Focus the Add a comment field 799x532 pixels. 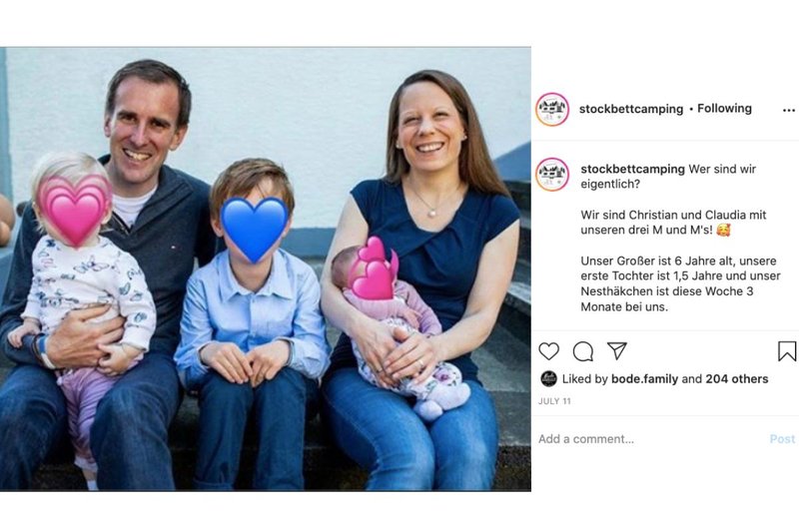point(652,439)
